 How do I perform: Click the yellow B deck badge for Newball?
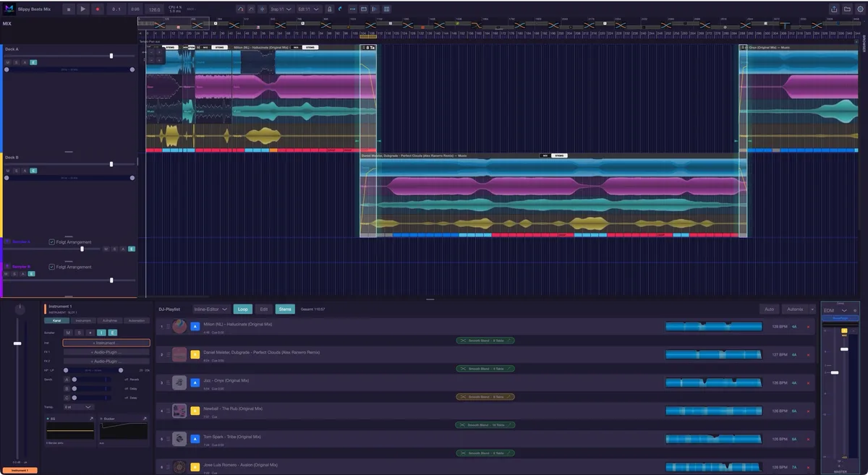tap(195, 411)
